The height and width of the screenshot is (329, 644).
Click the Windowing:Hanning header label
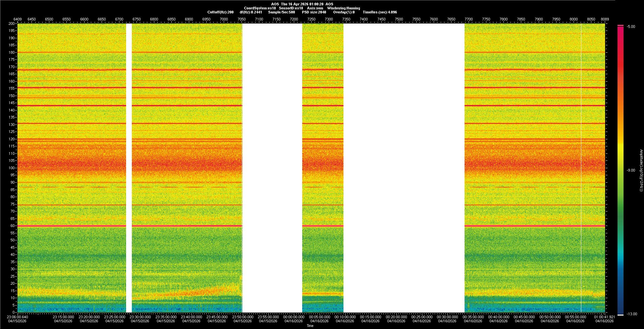coord(343,8)
